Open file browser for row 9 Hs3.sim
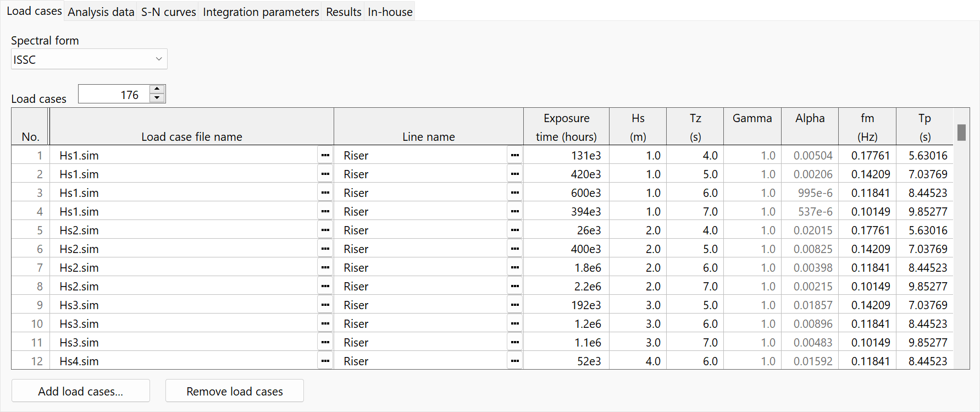Viewport: 980px width, 412px height. click(325, 305)
